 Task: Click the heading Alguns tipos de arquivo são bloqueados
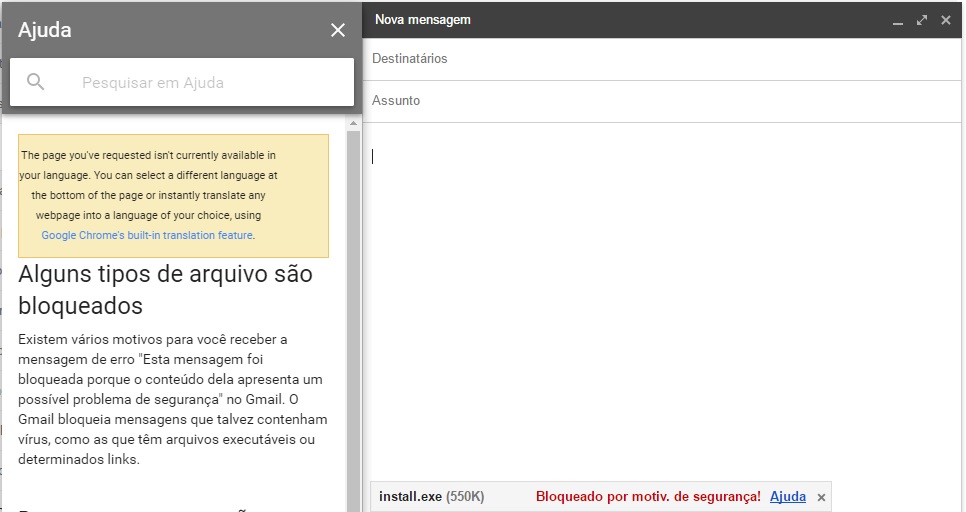point(165,289)
